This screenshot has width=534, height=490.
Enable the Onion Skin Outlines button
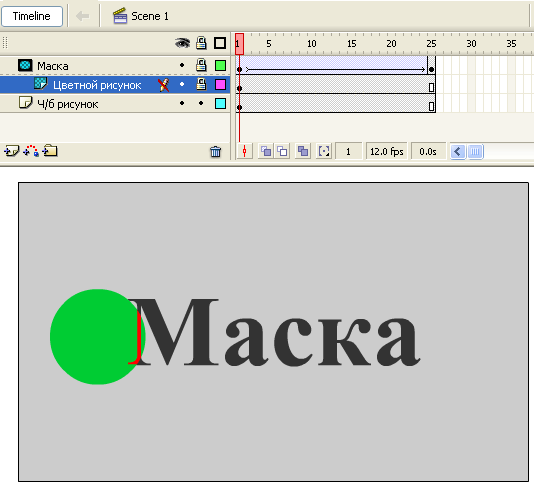pos(282,151)
